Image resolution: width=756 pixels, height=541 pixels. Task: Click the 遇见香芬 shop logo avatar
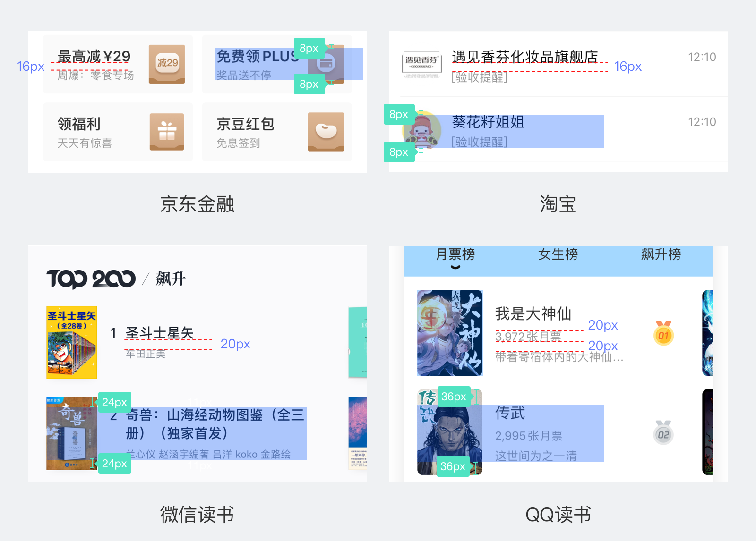(421, 64)
